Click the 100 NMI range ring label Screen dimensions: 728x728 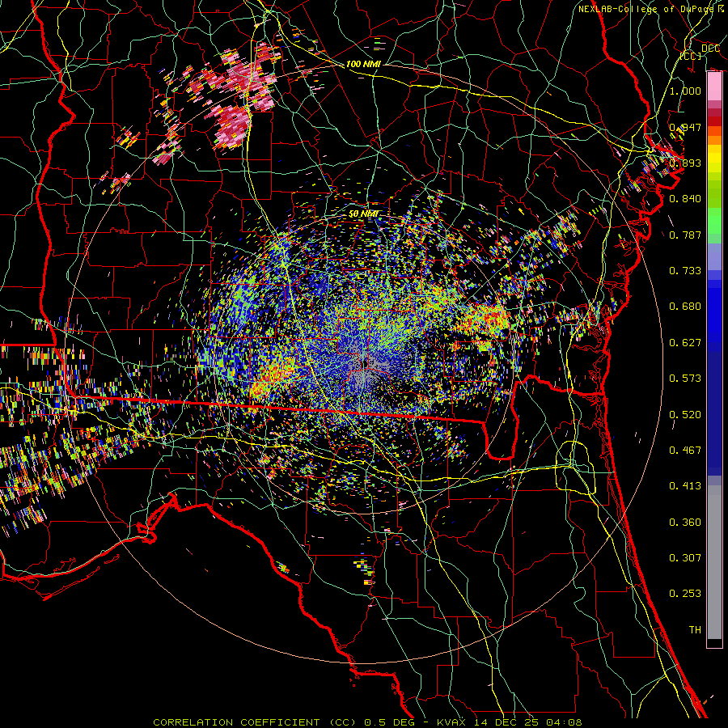pyautogui.click(x=363, y=64)
